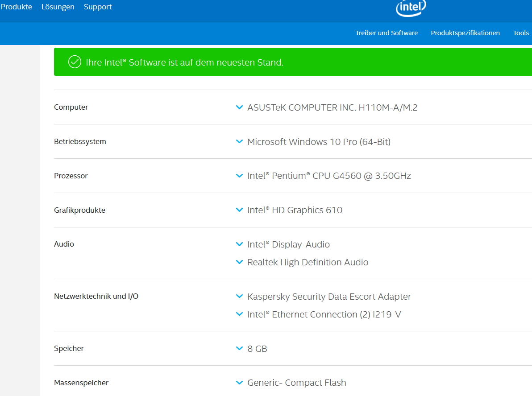Click the Intel logo in header
Image resolution: width=532 pixels, height=396 pixels.
[411, 8]
